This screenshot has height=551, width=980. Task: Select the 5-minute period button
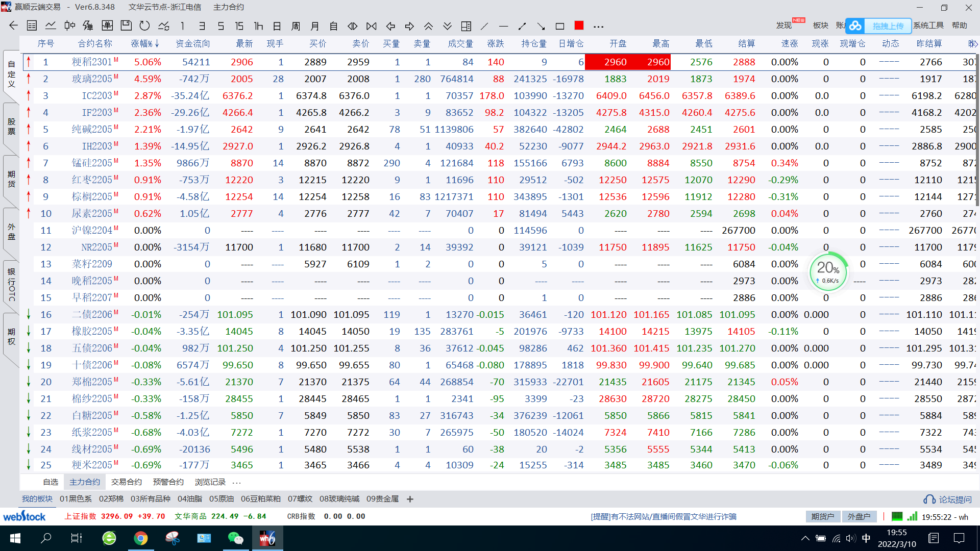tap(220, 26)
